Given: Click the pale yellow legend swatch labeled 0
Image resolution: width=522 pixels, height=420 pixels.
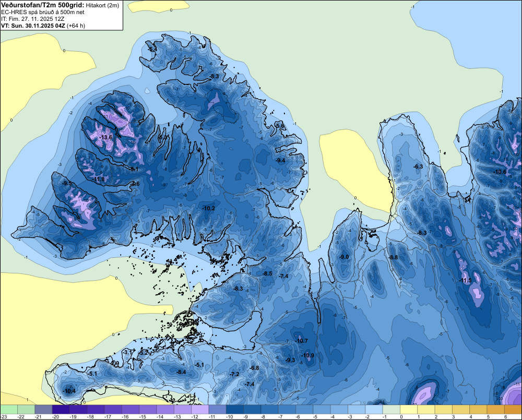Looking at the screenshot, I should click(x=409, y=410).
